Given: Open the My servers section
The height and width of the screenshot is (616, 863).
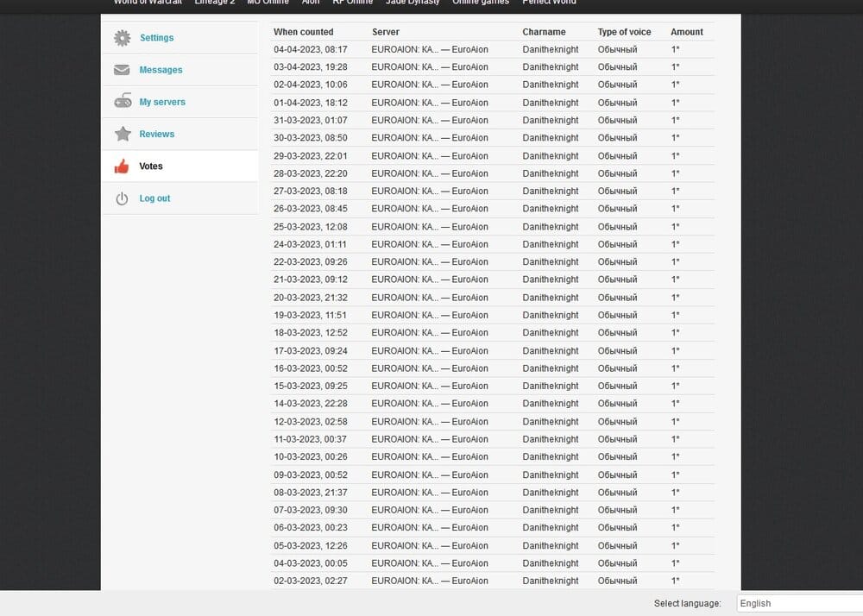Looking at the screenshot, I should (162, 102).
